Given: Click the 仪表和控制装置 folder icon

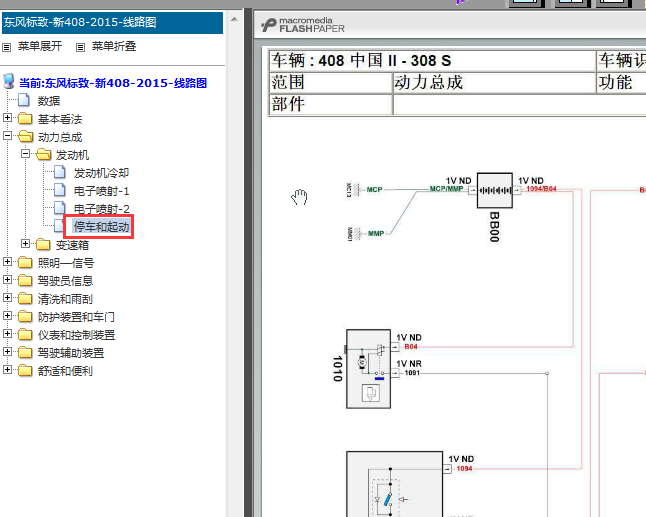Looking at the screenshot, I should 25,335.
